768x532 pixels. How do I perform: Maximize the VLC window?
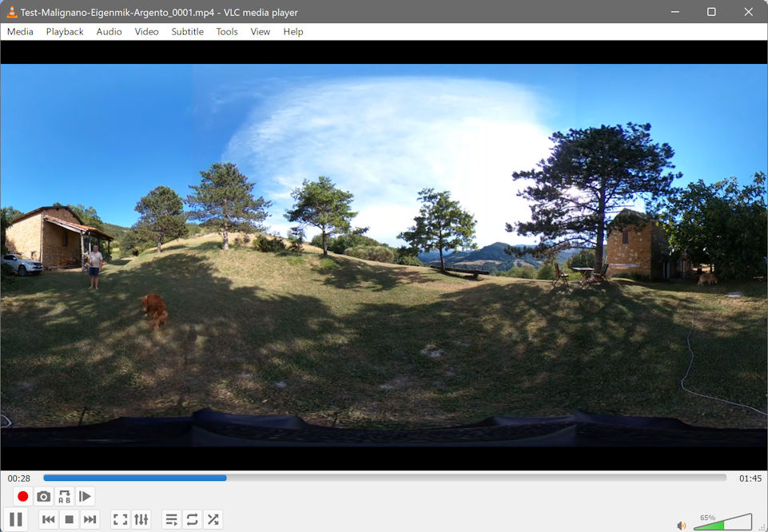[711, 12]
